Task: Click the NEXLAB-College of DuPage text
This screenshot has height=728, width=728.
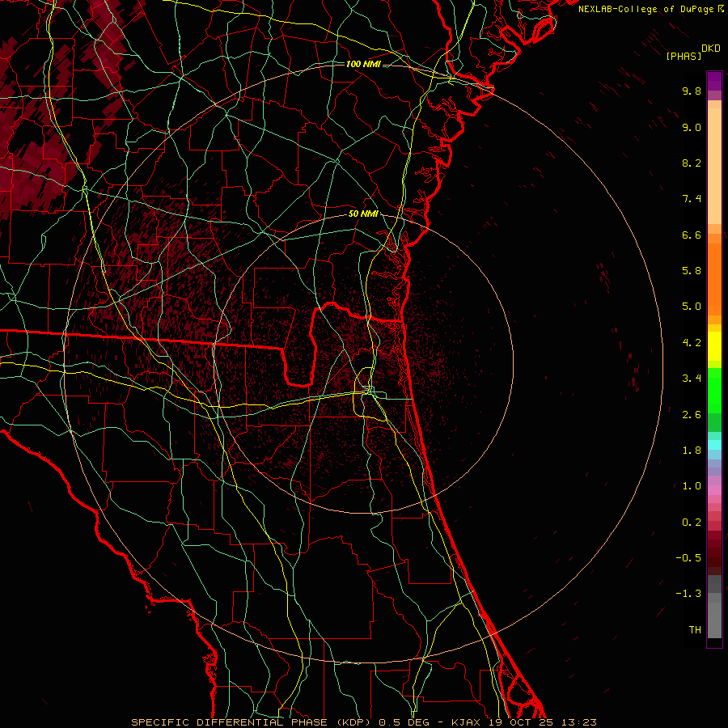Action: point(646,9)
